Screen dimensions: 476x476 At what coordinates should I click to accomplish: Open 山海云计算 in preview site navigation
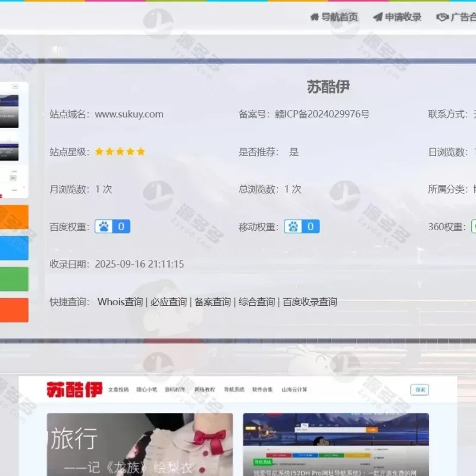[x=294, y=390]
